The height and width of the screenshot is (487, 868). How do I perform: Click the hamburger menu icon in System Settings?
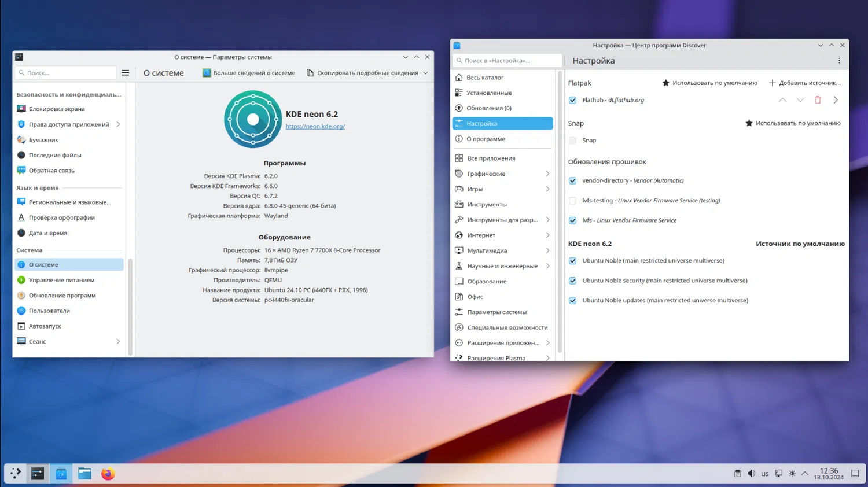(x=126, y=73)
